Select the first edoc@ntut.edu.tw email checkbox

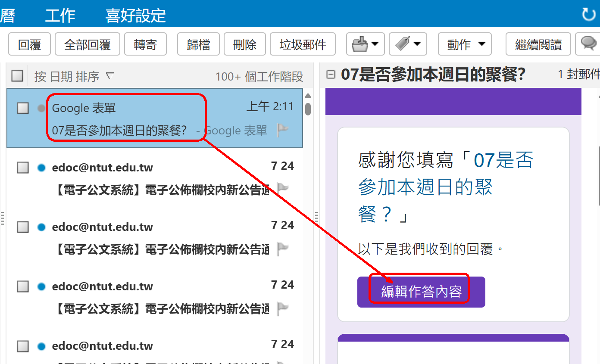23,168
